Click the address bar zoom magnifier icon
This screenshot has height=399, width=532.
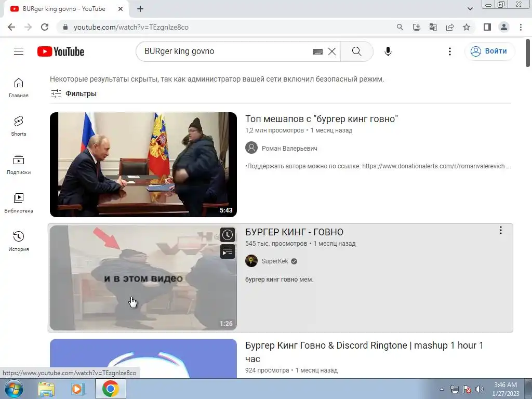pyautogui.click(x=400, y=27)
